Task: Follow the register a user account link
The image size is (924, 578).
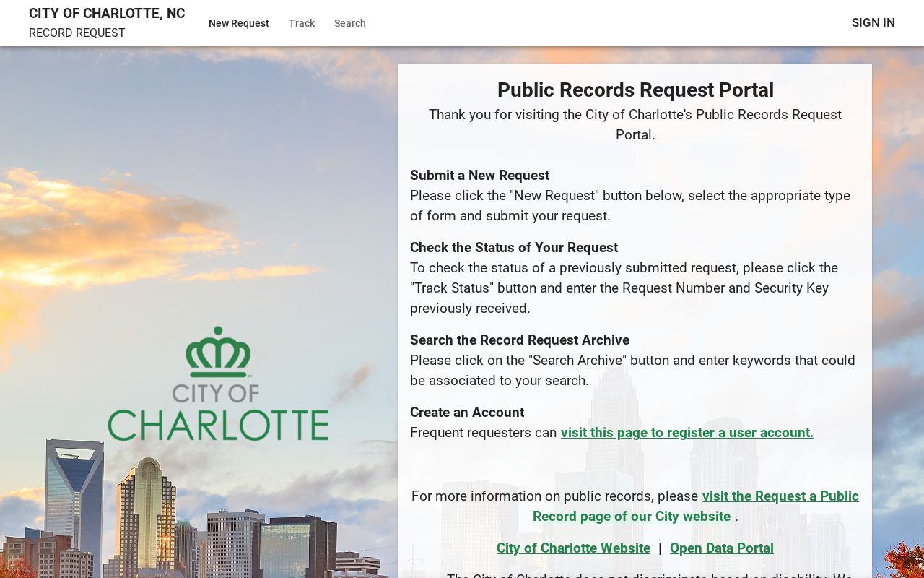Action: [x=687, y=432]
